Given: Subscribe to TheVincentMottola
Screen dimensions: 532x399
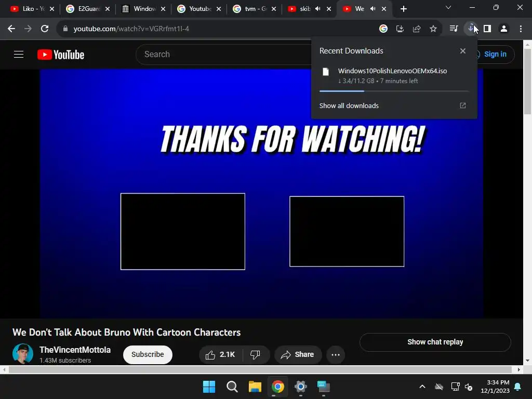Looking at the screenshot, I should (148, 354).
